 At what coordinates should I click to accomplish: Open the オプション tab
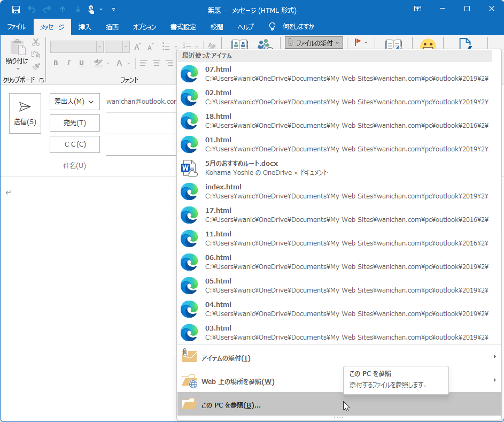pos(144,27)
